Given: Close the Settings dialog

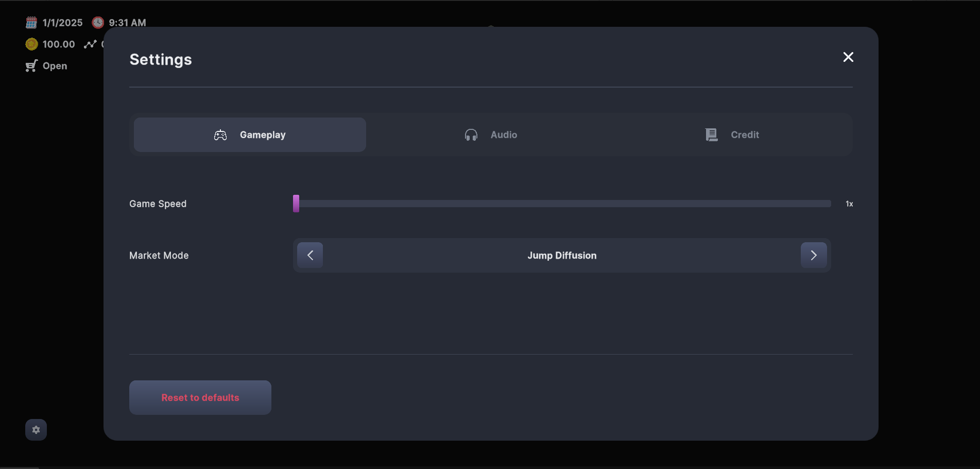Looking at the screenshot, I should pyautogui.click(x=848, y=57).
